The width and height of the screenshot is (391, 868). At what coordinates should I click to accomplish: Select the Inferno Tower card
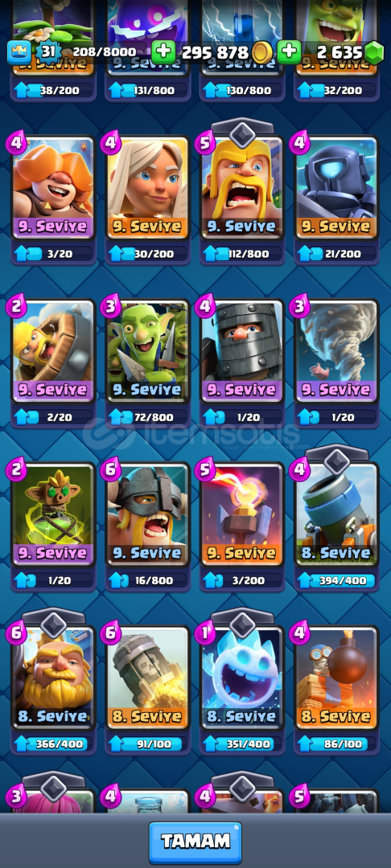click(x=242, y=514)
